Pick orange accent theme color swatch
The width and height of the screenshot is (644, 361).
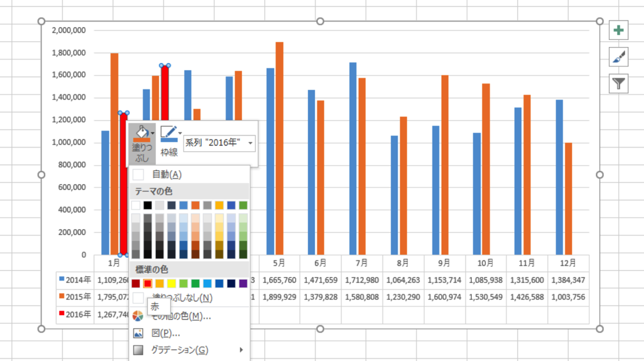195,205
